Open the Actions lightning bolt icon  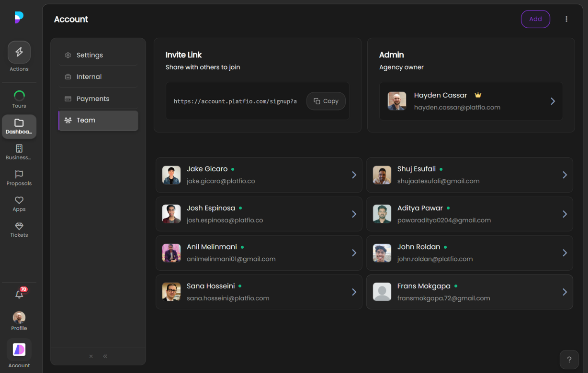(x=19, y=52)
